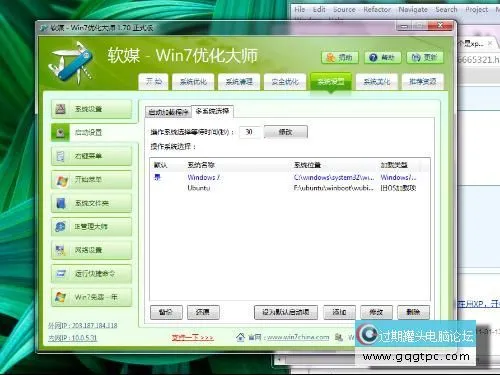Click the home icon beside 官网
Screen dimensions: 500x375
[240, 337]
